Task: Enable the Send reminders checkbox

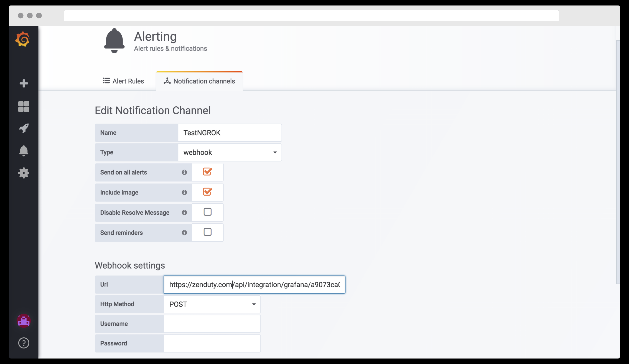Action: [207, 232]
